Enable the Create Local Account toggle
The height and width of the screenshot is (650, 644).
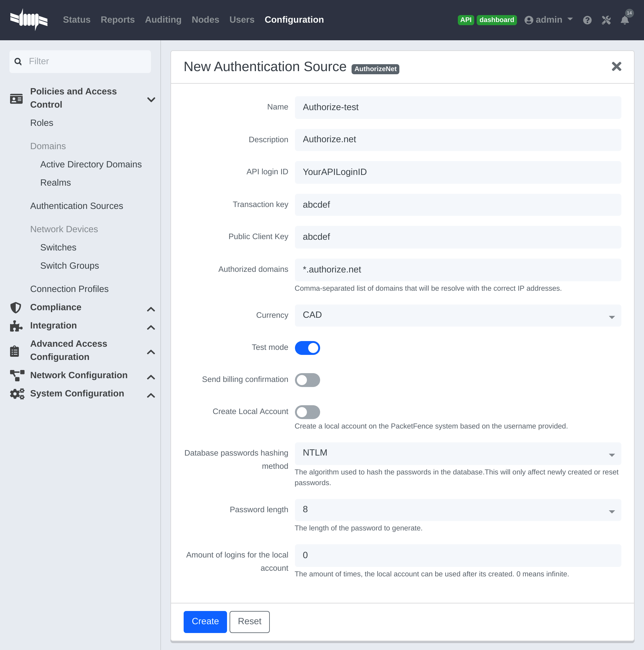point(307,412)
